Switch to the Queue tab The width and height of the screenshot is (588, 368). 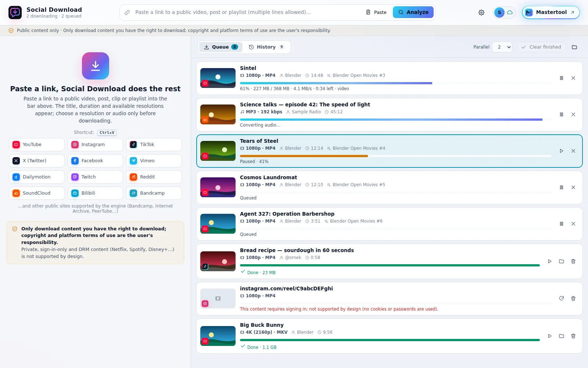click(221, 47)
